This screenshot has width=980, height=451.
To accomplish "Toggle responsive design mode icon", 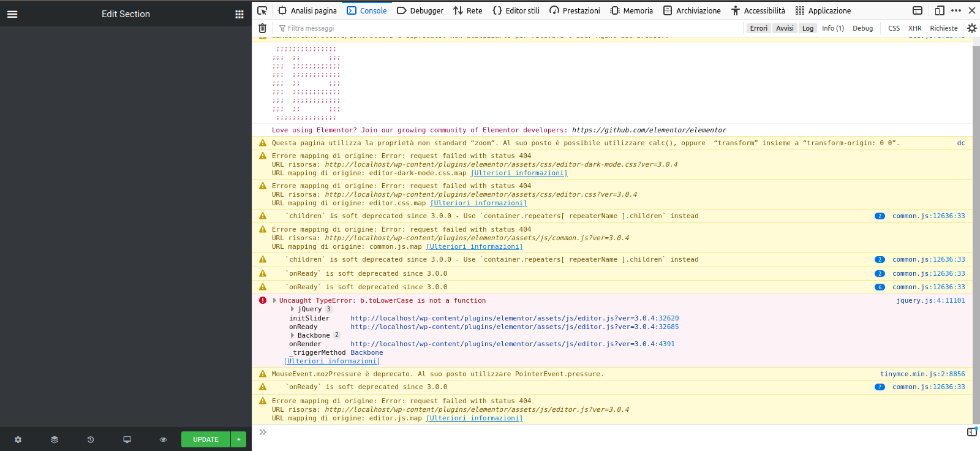I will click(940, 10).
